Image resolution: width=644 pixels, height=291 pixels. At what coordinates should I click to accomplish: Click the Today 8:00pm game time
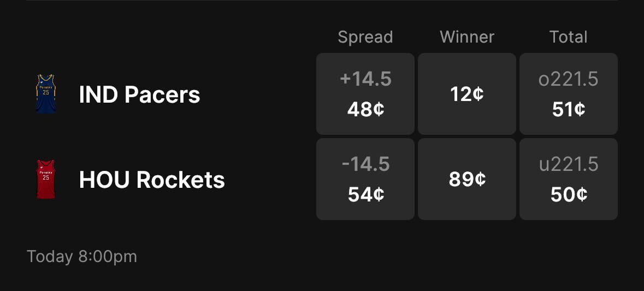pyautogui.click(x=82, y=256)
